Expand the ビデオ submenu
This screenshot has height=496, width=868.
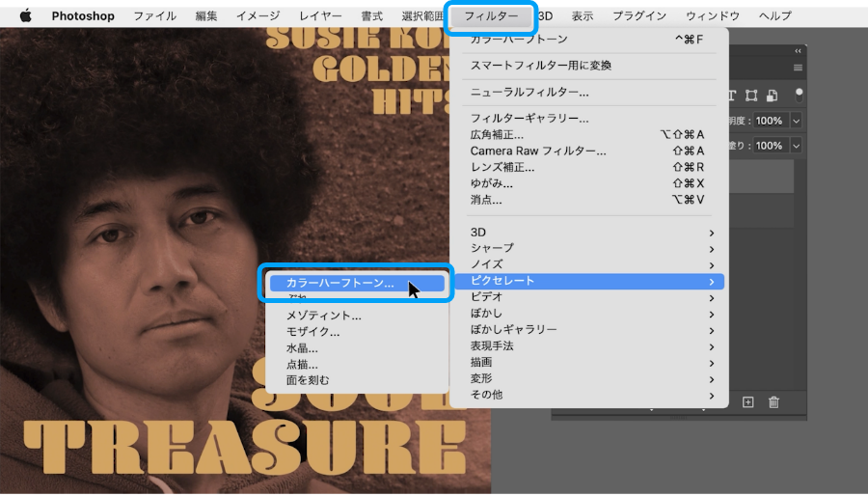[x=589, y=297]
